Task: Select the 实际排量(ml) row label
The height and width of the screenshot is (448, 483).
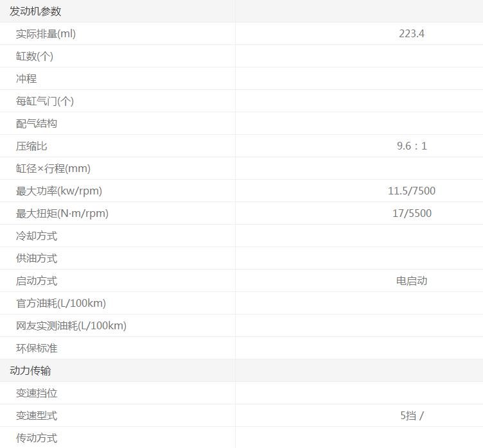Action: (x=46, y=34)
